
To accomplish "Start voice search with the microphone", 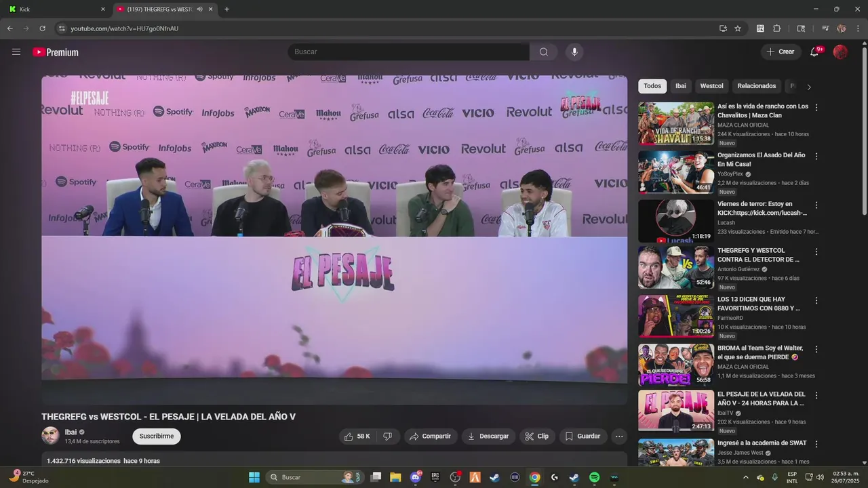I will tap(574, 52).
